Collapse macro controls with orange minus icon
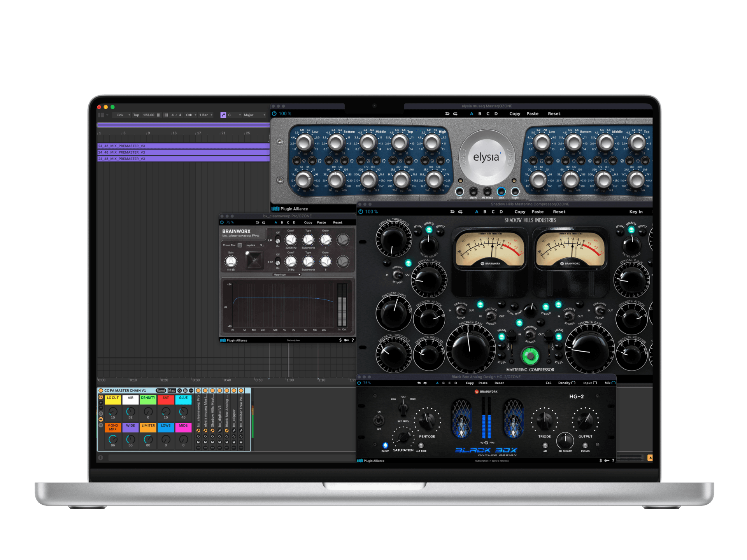 pos(101,419)
